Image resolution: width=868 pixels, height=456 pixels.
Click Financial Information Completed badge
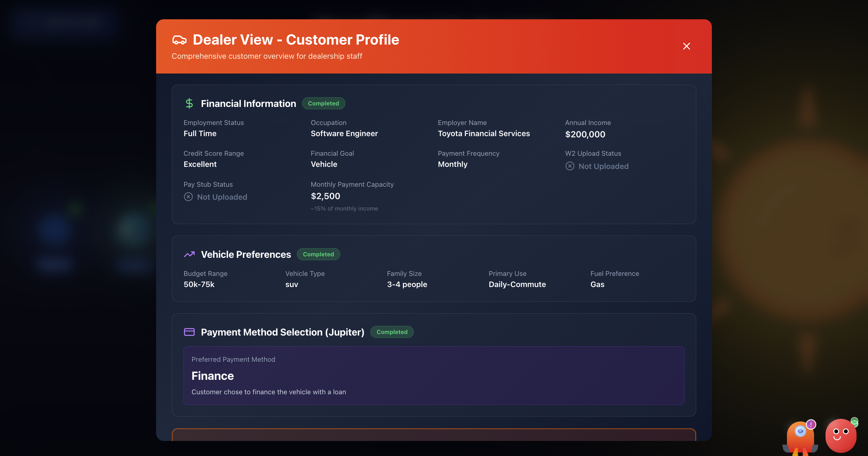(x=323, y=103)
